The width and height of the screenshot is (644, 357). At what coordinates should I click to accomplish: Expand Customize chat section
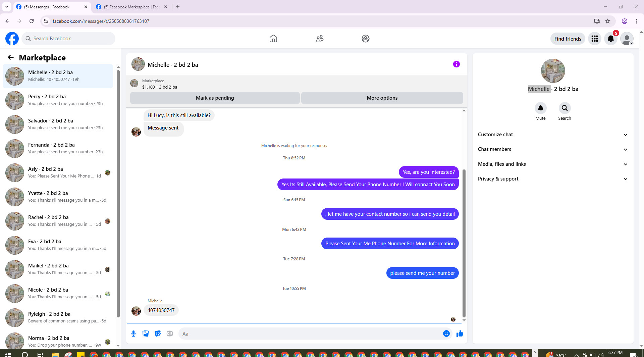pyautogui.click(x=553, y=135)
